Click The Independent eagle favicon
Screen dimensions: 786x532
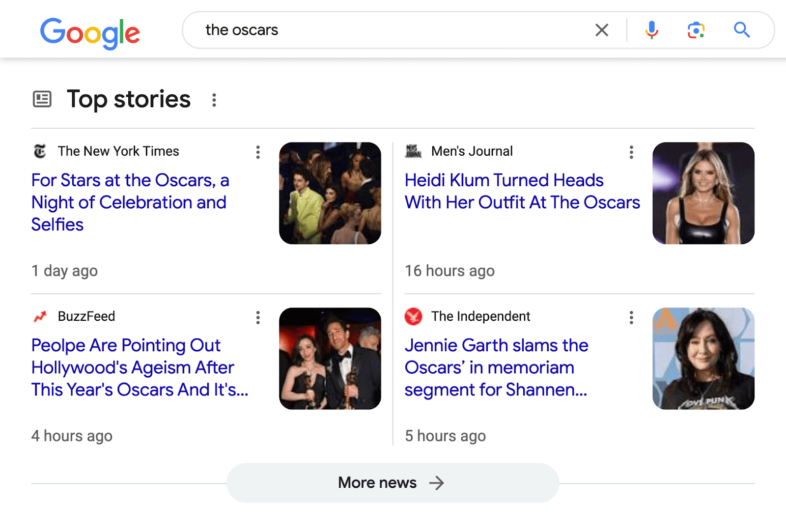coord(414,316)
